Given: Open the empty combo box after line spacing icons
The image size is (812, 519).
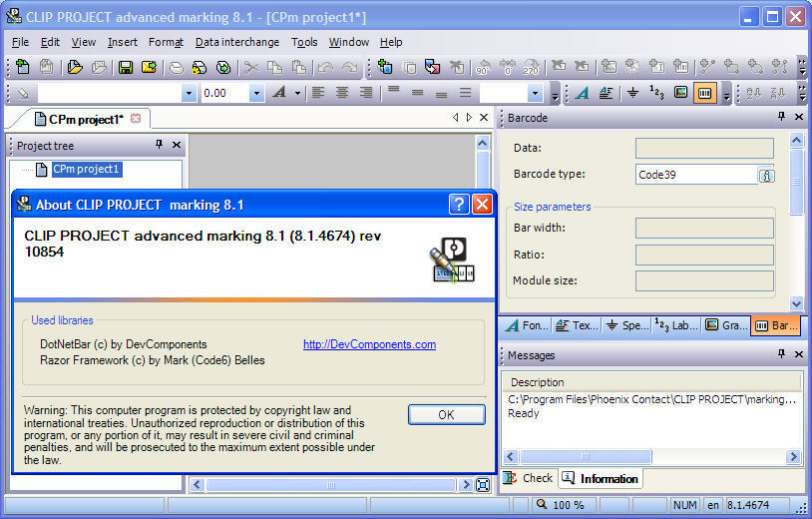Looking at the screenshot, I should click(535, 93).
